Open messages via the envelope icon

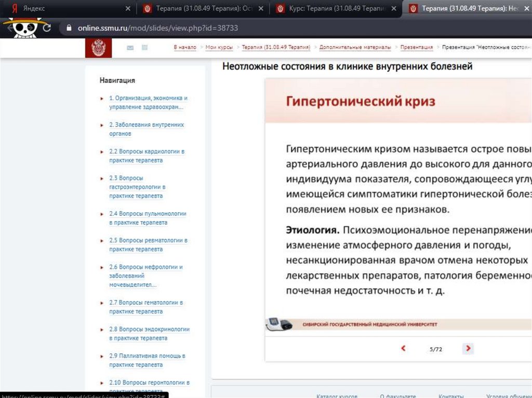pyautogui.click(x=130, y=48)
